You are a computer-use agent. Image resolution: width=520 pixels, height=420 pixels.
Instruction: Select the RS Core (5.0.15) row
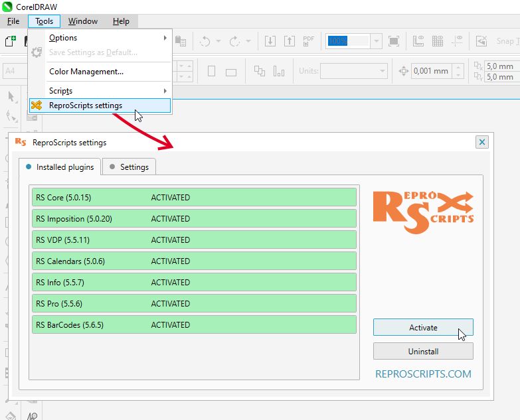click(194, 197)
